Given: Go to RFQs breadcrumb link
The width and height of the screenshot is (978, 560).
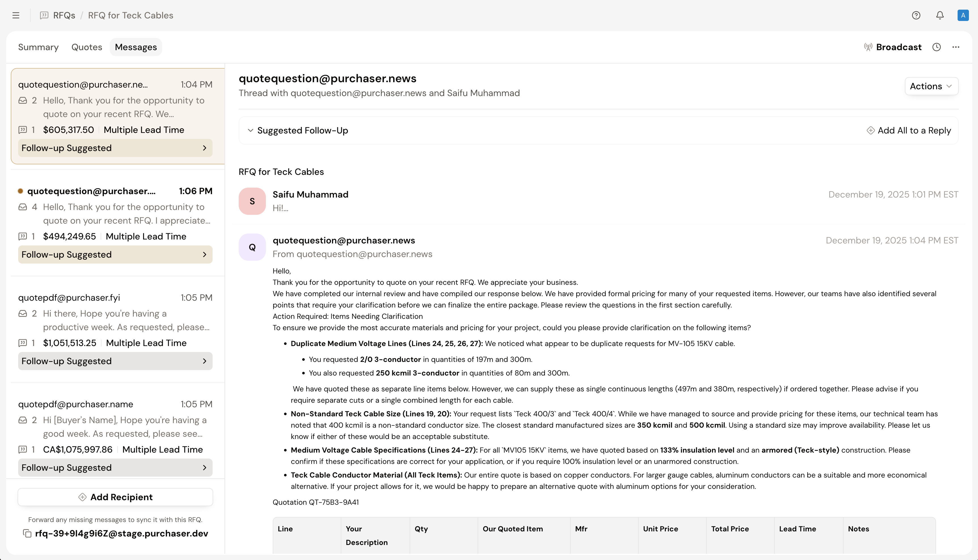Looking at the screenshot, I should tap(64, 15).
